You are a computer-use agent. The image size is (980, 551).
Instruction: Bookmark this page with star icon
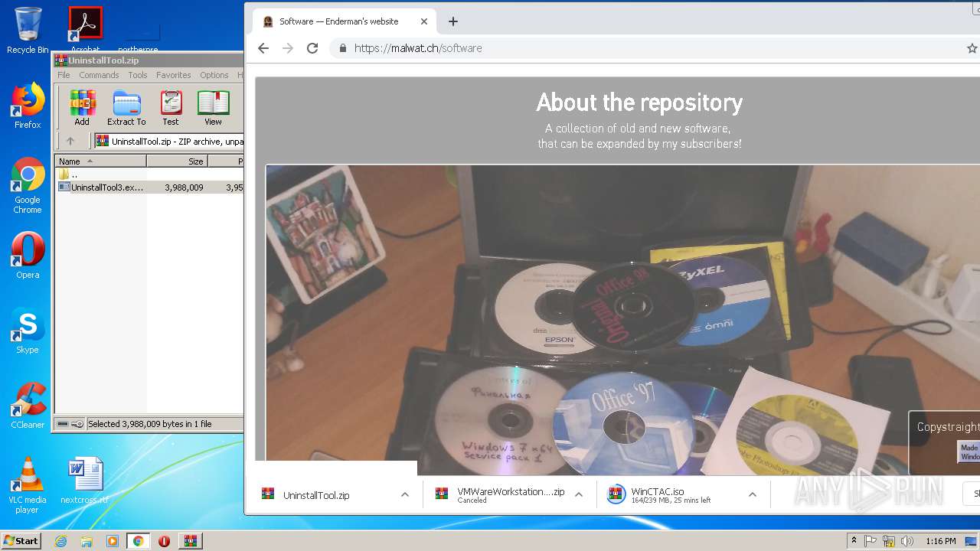tap(972, 48)
